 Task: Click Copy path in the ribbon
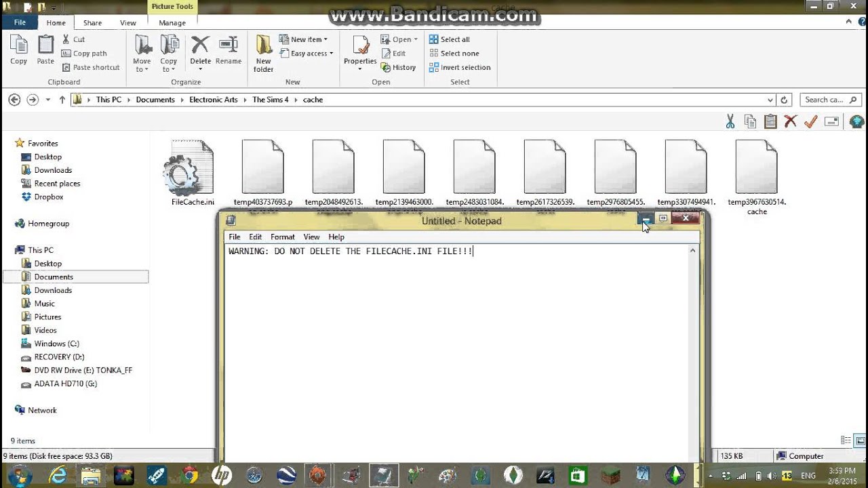[x=84, y=54]
